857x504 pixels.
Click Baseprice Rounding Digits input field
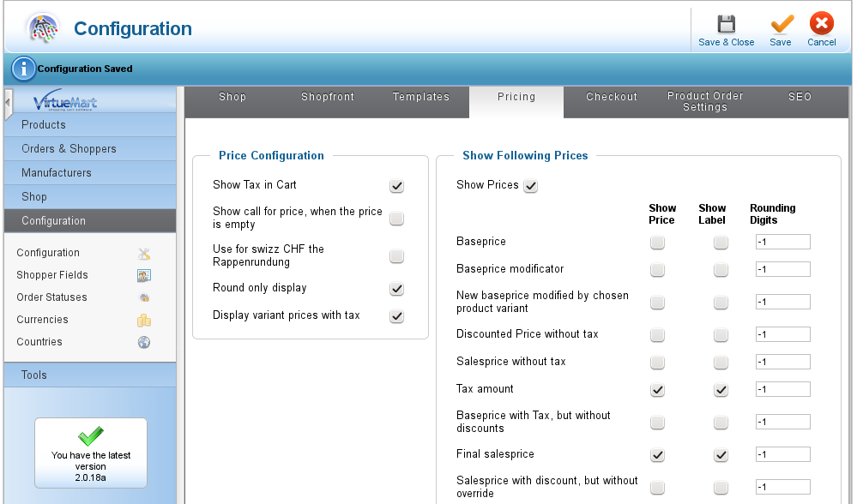tap(782, 243)
